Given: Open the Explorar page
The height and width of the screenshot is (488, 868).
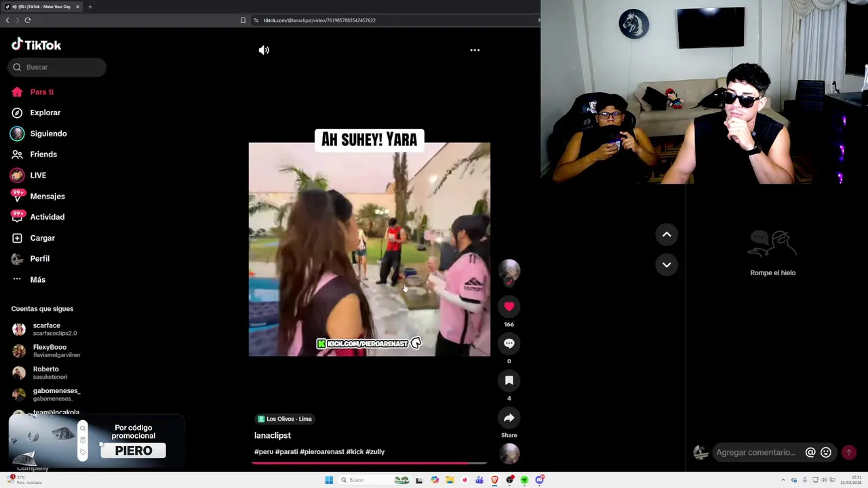Looking at the screenshot, I should [45, 113].
